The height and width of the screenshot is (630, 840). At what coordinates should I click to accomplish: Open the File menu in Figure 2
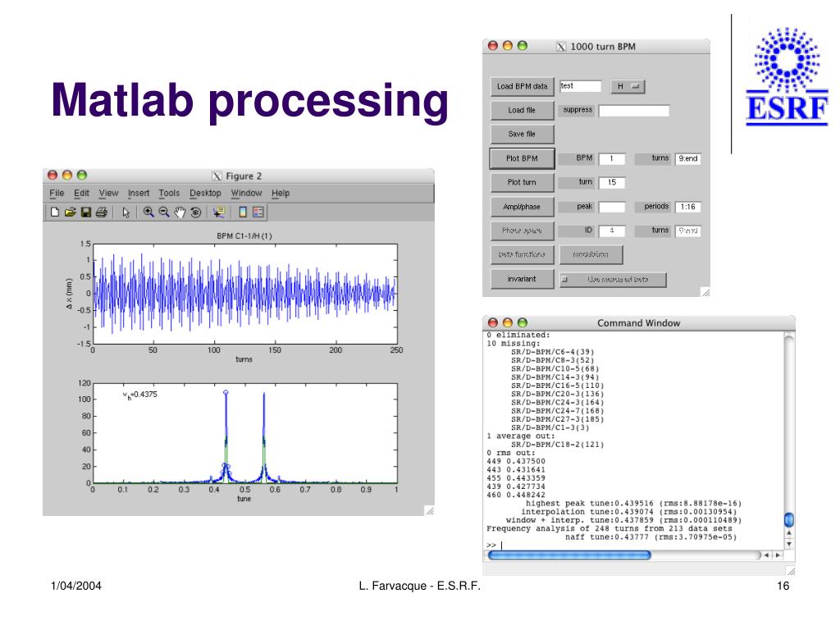coord(57,194)
